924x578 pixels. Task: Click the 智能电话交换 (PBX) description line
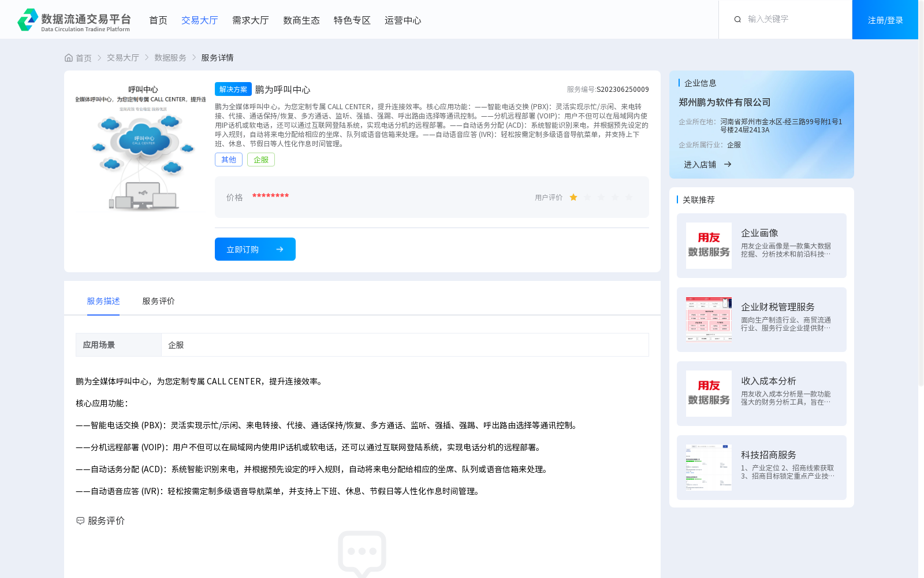pos(327,425)
